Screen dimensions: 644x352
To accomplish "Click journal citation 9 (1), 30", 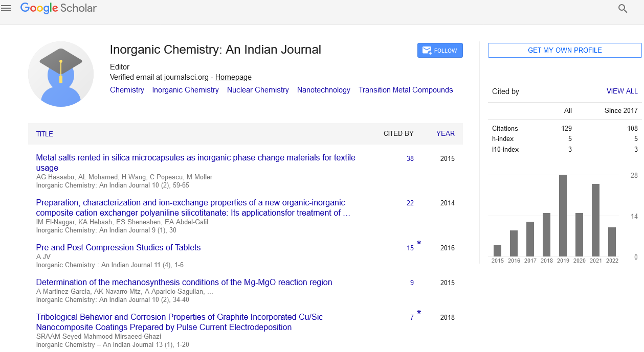I will pos(106,230).
